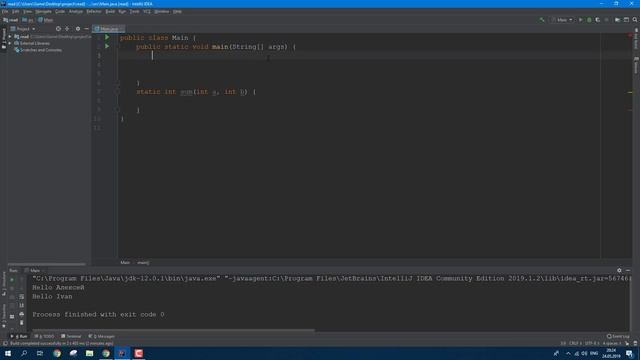Click 'Hello Ivan' console output line
The height and width of the screenshot is (360, 640).
click(x=52, y=296)
